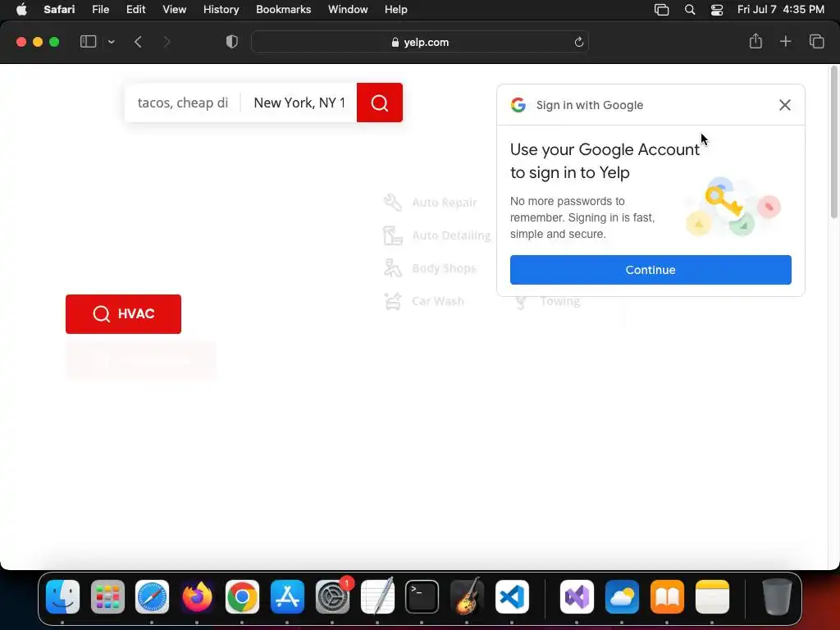Open the Safari menu
The height and width of the screenshot is (630, 840).
click(x=59, y=9)
